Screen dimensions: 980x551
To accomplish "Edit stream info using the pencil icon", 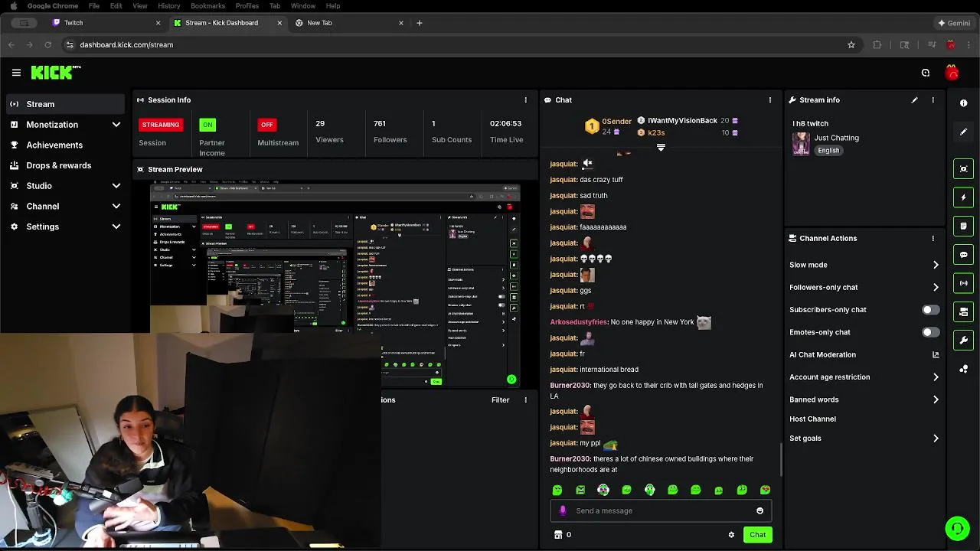I will [x=914, y=100].
